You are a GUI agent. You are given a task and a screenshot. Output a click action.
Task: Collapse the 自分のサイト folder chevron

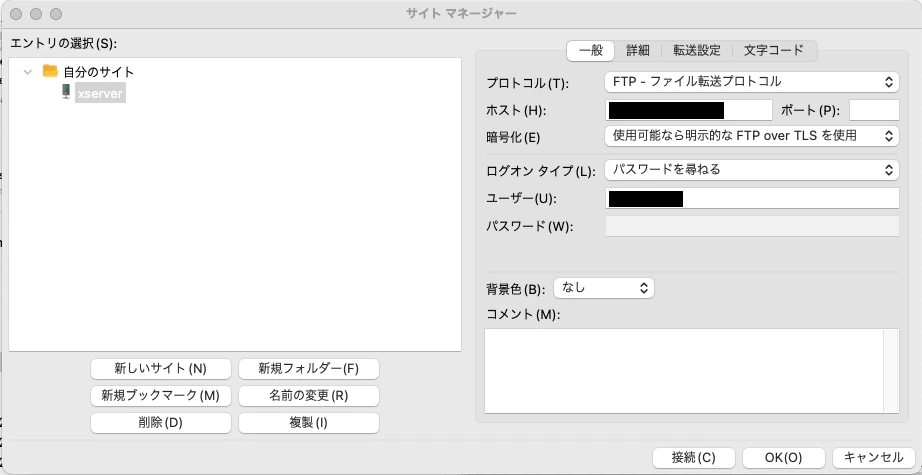tap(27, 72)
